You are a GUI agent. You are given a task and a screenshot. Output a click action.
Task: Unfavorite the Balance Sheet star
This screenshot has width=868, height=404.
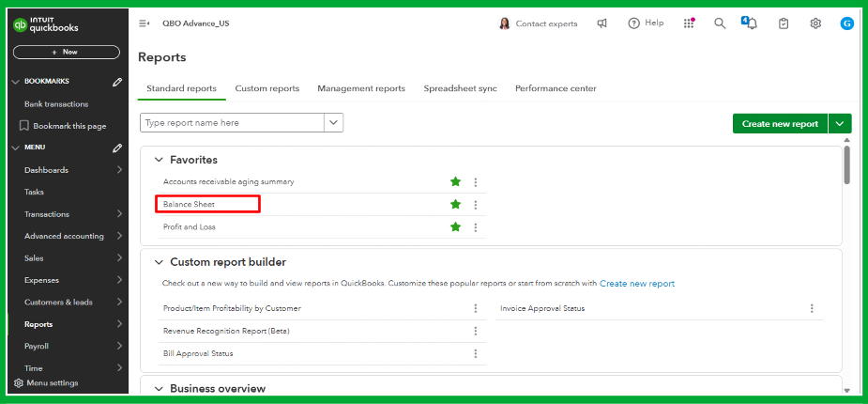[456, 204]
